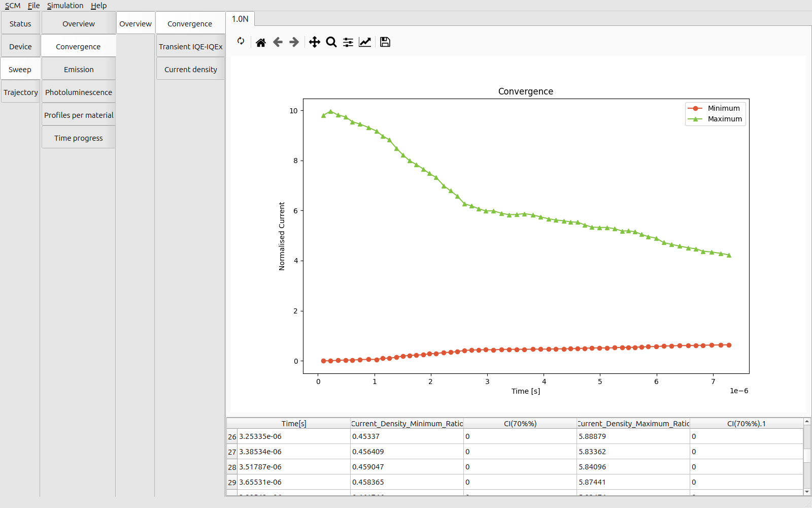Screen dimensions: 812x508
Task: Reset plot view with Home icon
Action: point(261,42)
